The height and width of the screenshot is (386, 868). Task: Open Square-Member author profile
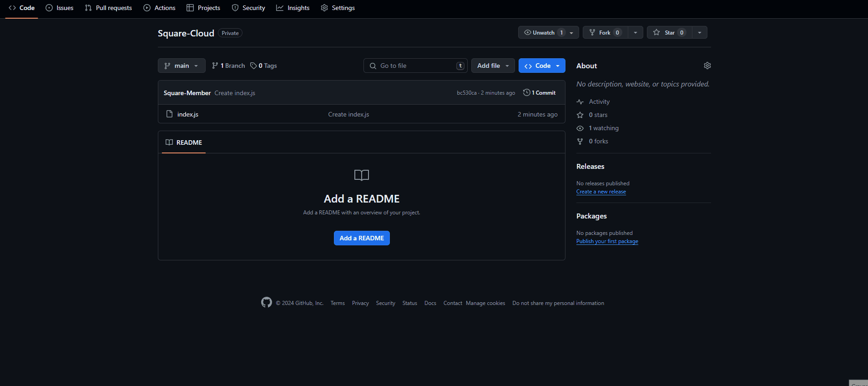coord(187,93)
